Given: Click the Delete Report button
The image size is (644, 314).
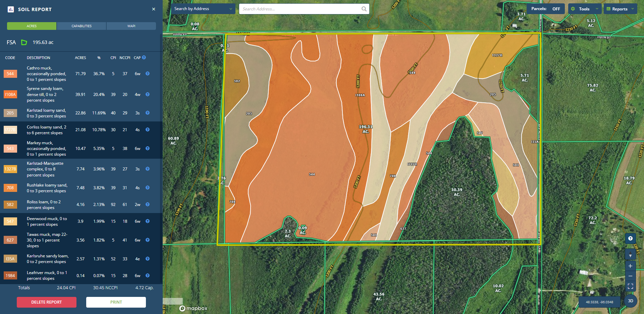Looking at the screenshot, I should tap(47, 302).
